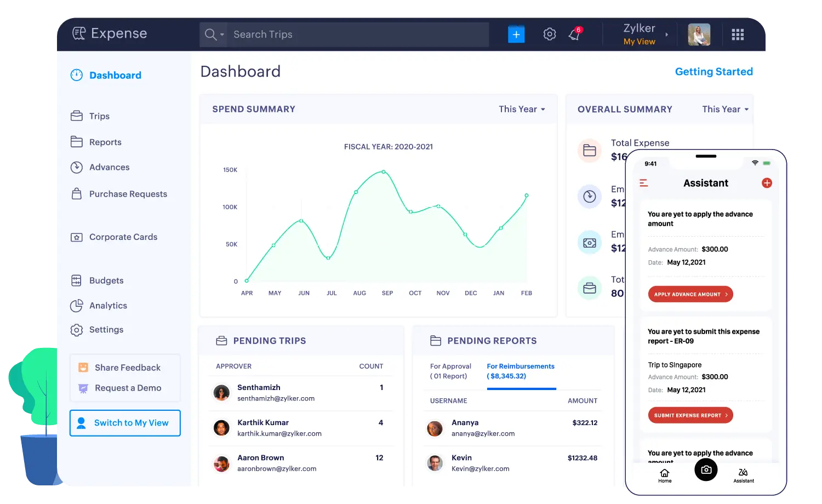Open the Trips section in sidebar

[x=99, y=116]
